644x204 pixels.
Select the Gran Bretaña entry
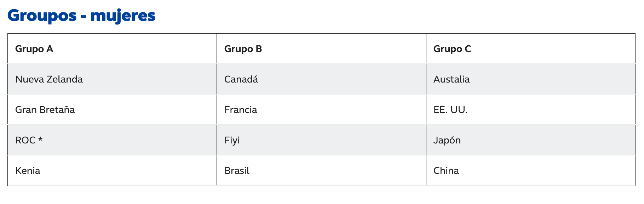[x=45, y=110]
